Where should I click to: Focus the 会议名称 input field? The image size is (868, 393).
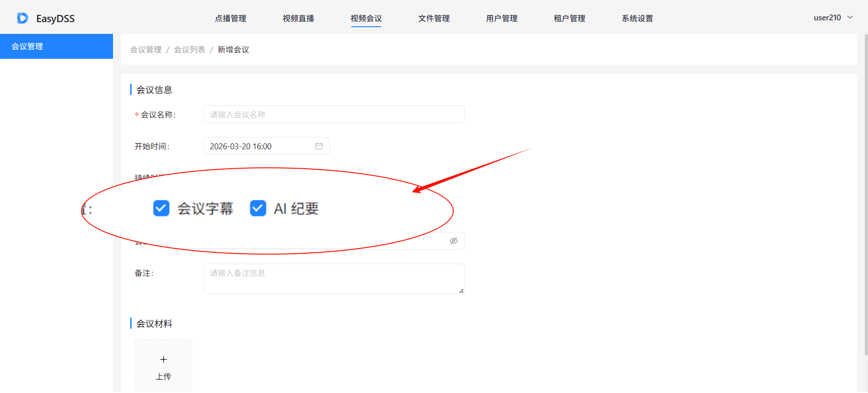[x=334, y=114]
